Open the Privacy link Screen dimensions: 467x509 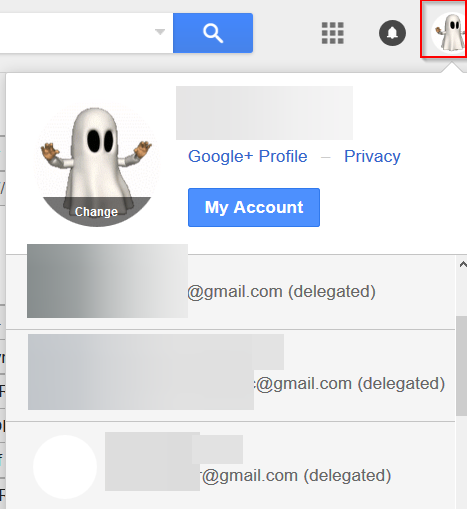[x=372, y=156]
